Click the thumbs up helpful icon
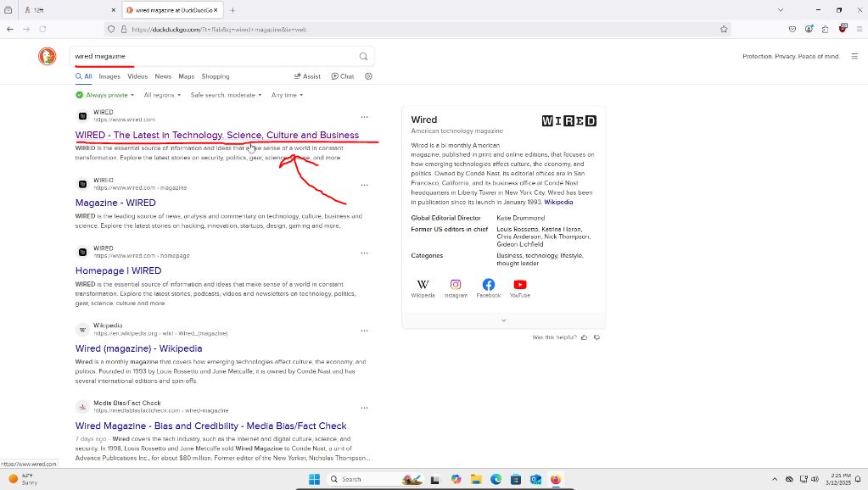This screenshot has height=490, width=868. [584, 337]
